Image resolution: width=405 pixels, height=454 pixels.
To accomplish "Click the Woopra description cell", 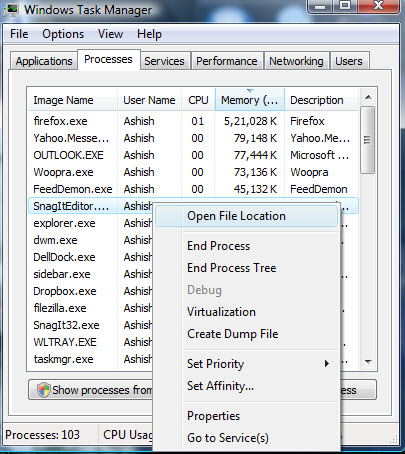I will click(x=309, y=172).
